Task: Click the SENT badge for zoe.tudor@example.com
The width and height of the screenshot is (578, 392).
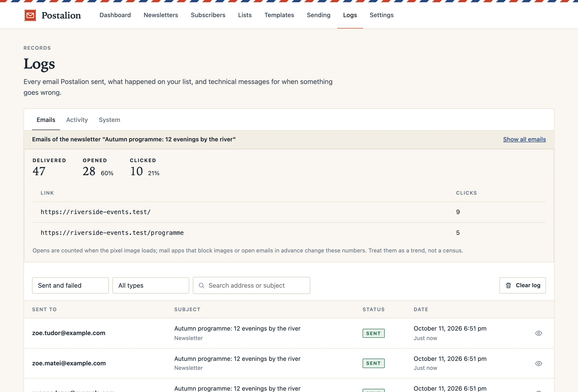Action: coord(374,333)
